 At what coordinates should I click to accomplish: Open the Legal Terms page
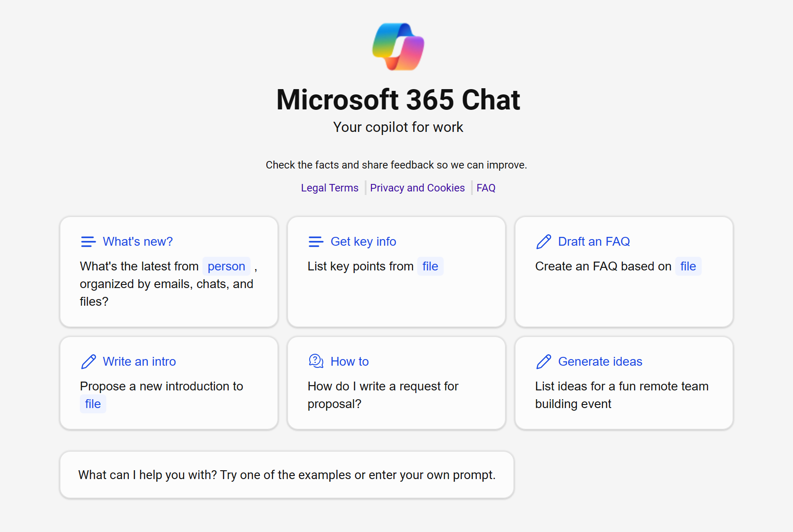pyautogui.click(x=329, y=187)
